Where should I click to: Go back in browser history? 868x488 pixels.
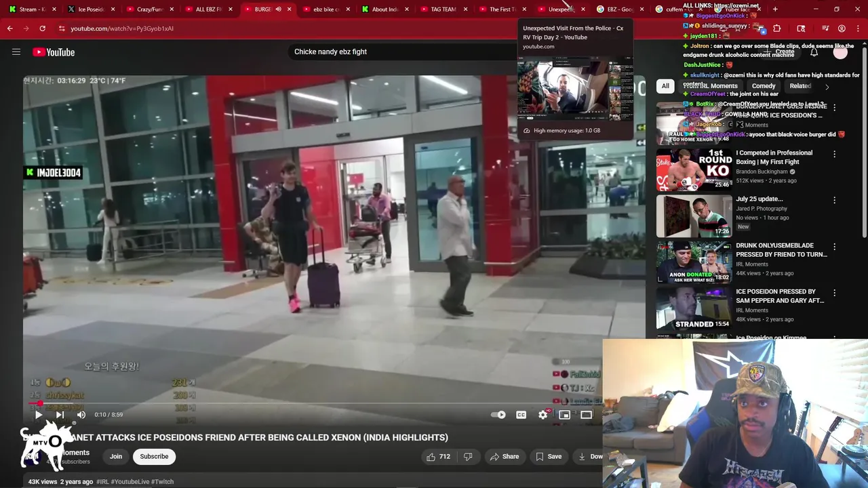tap(9, 28)
